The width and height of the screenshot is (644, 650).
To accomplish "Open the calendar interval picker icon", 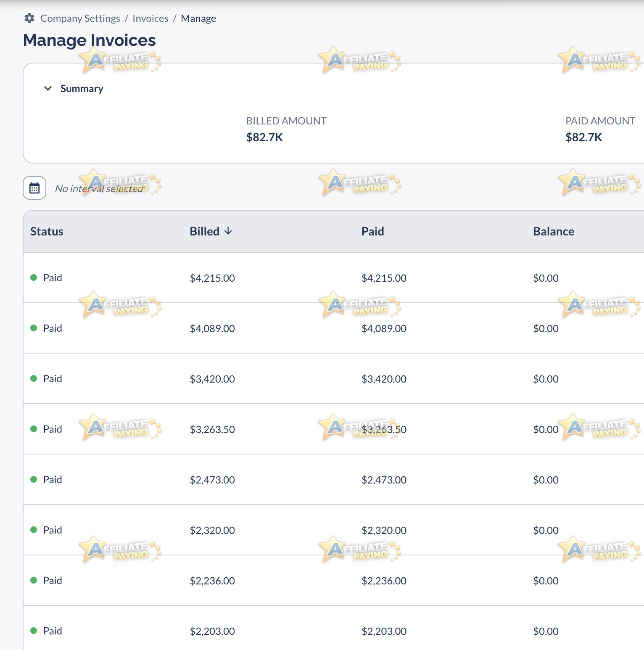I will click(34, 188).
